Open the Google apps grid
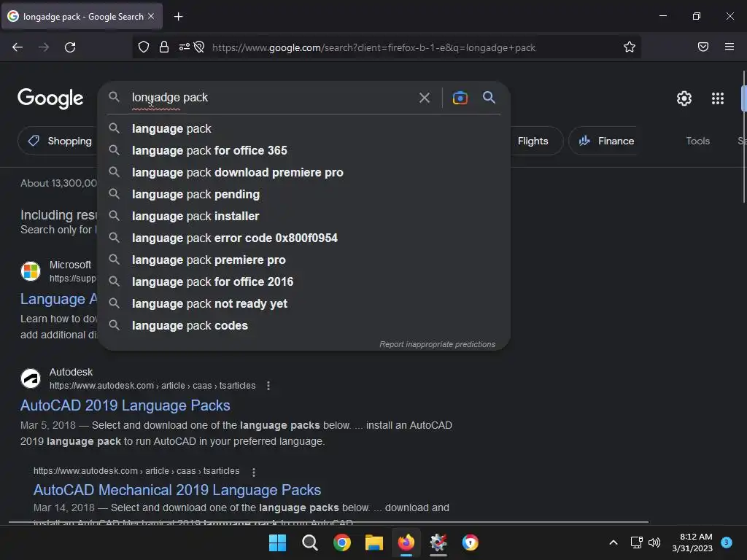 point(718,98)
